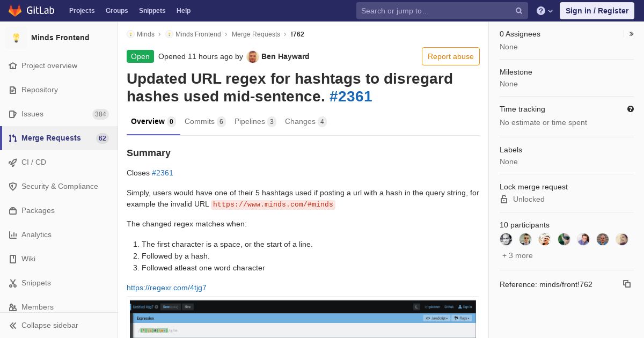The height and width of the screenshot is (338, 644).
Task: Click the Minds Frontend project name
Action: (x=60, y=38)
